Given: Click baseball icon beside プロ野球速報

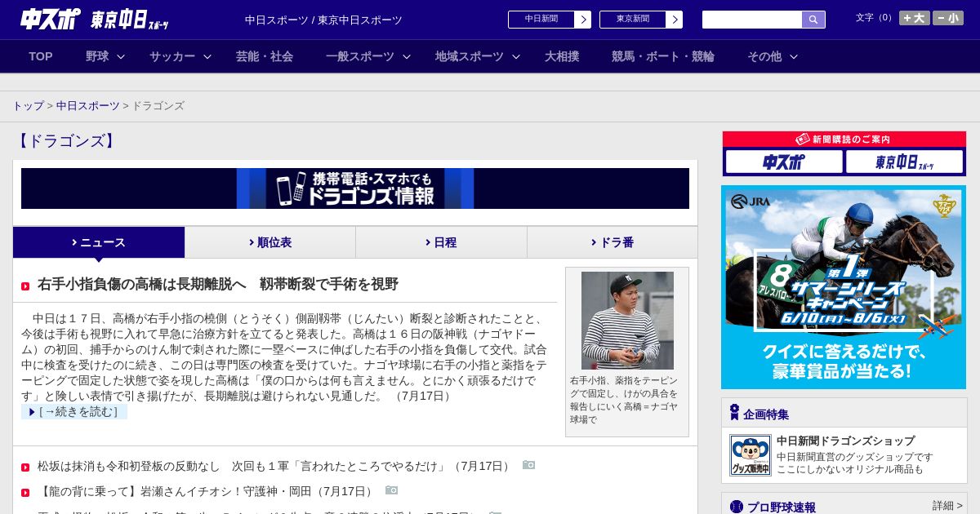Looking at the screenshot, I should point(737,507).
